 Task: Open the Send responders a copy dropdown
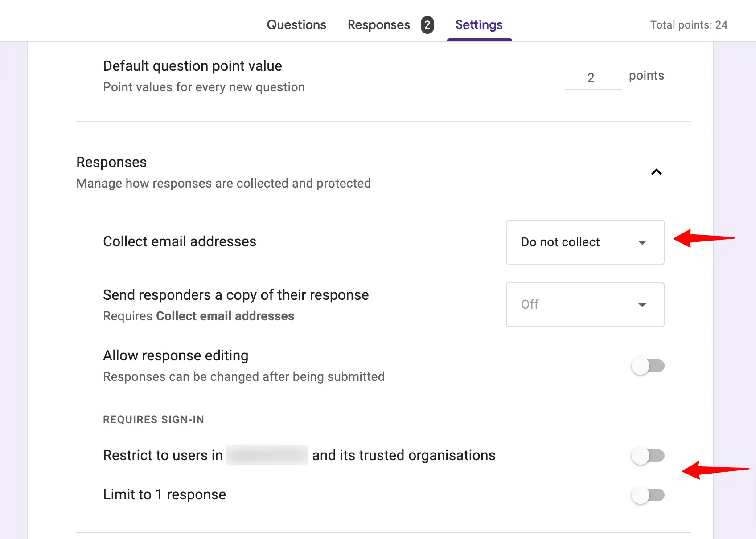click(585, 305)
